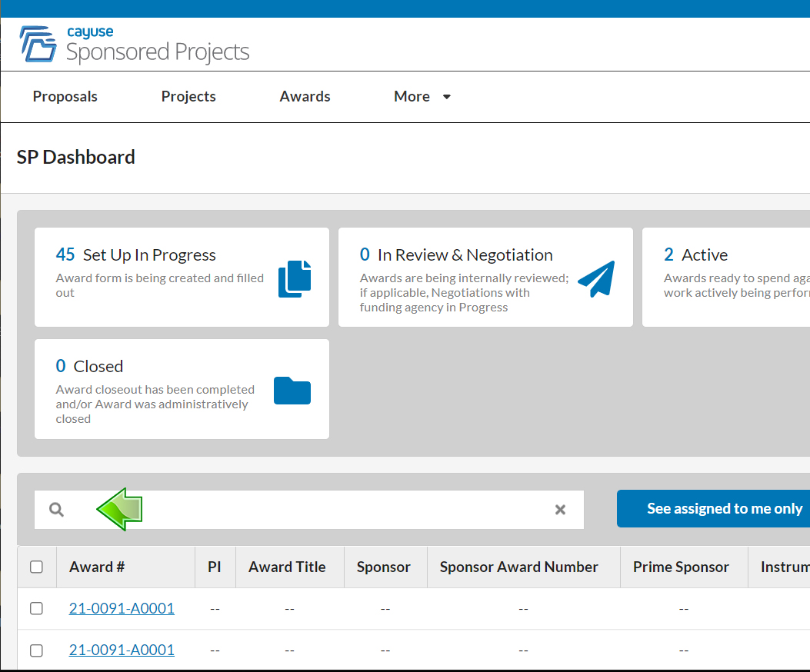Click the Sponsored Projects title text
This screenshot has width=810, height=672.
tap(158, 52)
